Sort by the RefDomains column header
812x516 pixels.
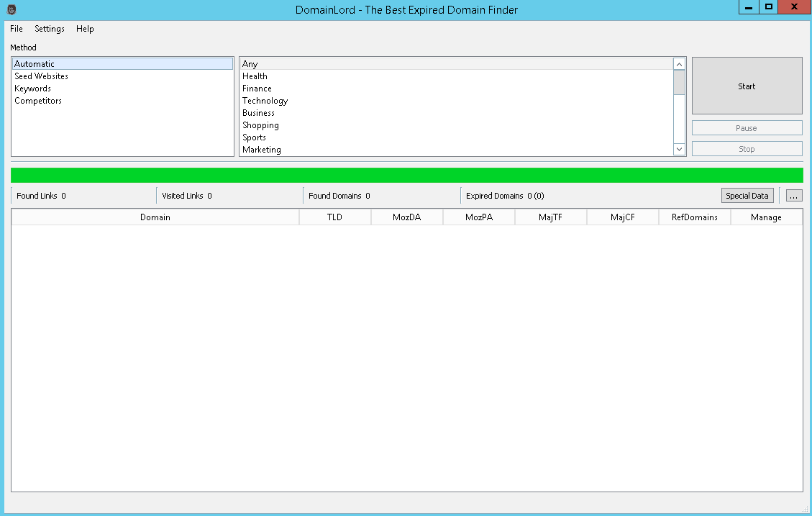(x=695, y=217)
